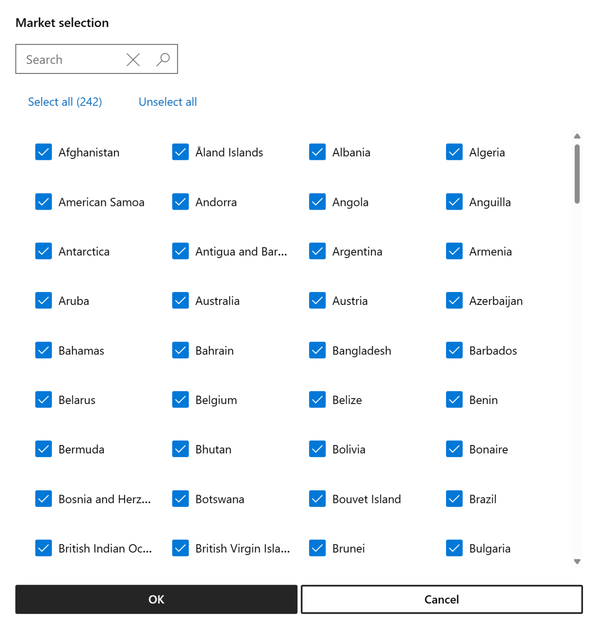Toggle the Algeria checkbox

pos(454,152)
